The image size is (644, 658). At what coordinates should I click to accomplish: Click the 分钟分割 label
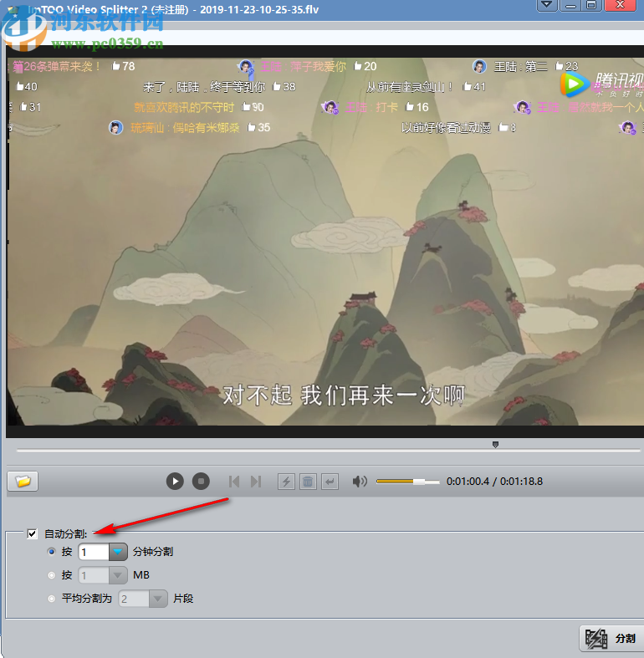click(153, 552)
